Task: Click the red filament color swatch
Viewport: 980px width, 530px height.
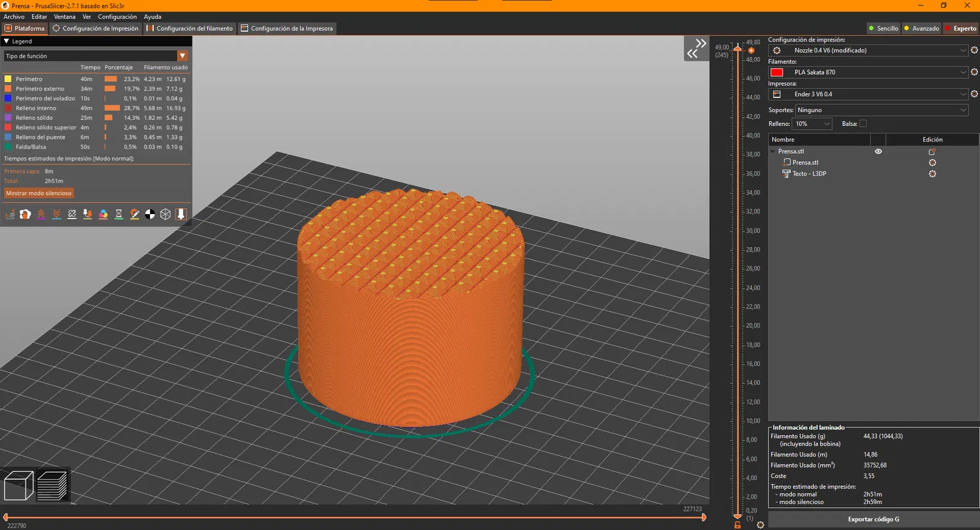Action: (x=777, y=72)
